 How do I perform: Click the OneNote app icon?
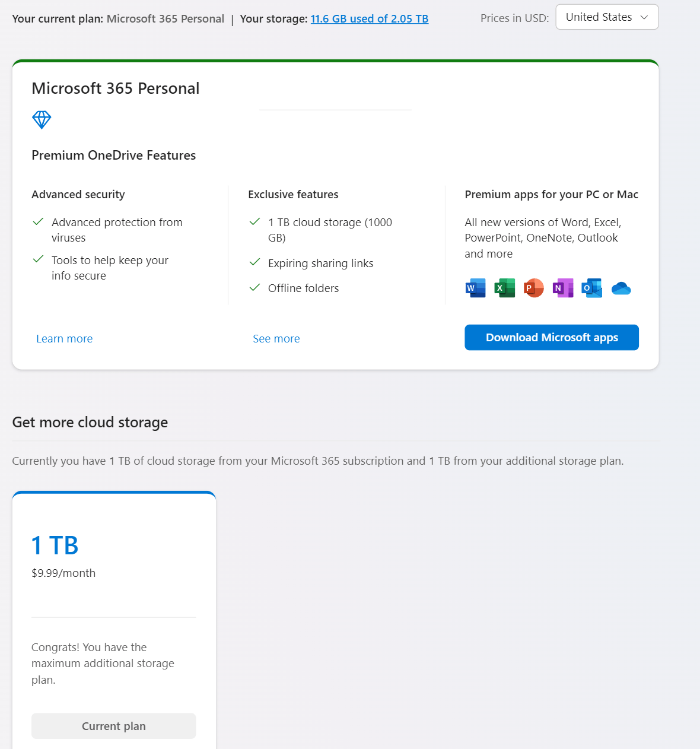[563, 288]
